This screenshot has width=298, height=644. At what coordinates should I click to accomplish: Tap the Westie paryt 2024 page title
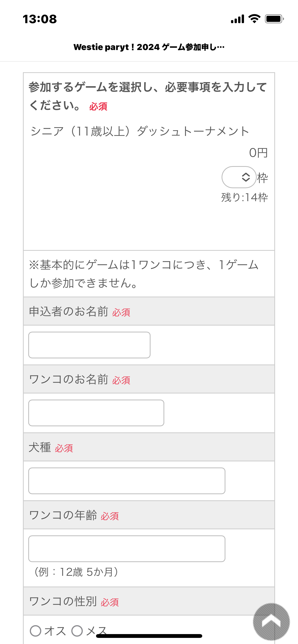(149, 47)
